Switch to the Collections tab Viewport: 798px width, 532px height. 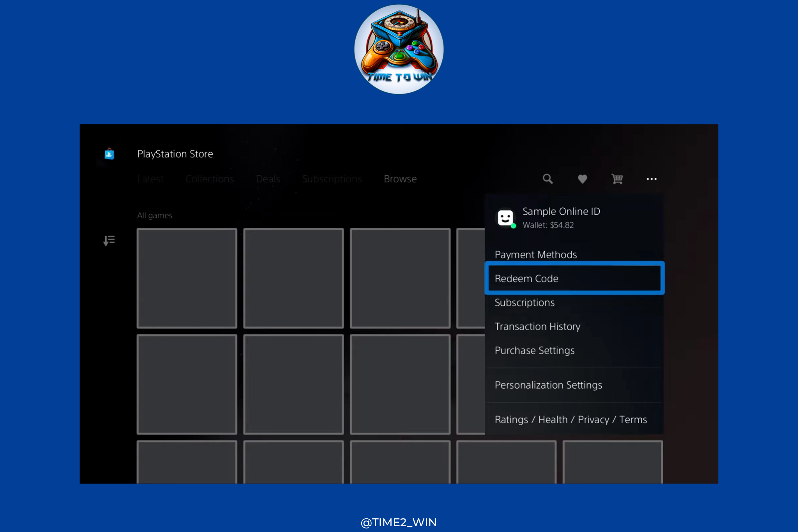point(210,179)
